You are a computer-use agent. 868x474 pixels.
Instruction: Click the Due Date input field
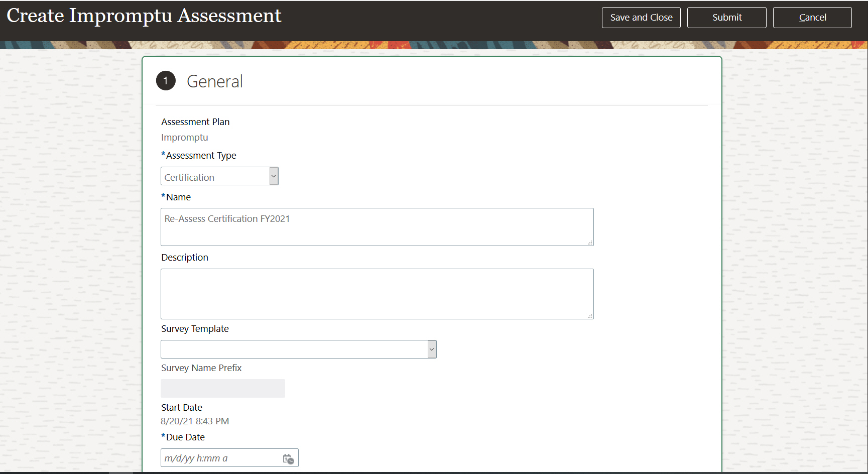pos(221,458)
